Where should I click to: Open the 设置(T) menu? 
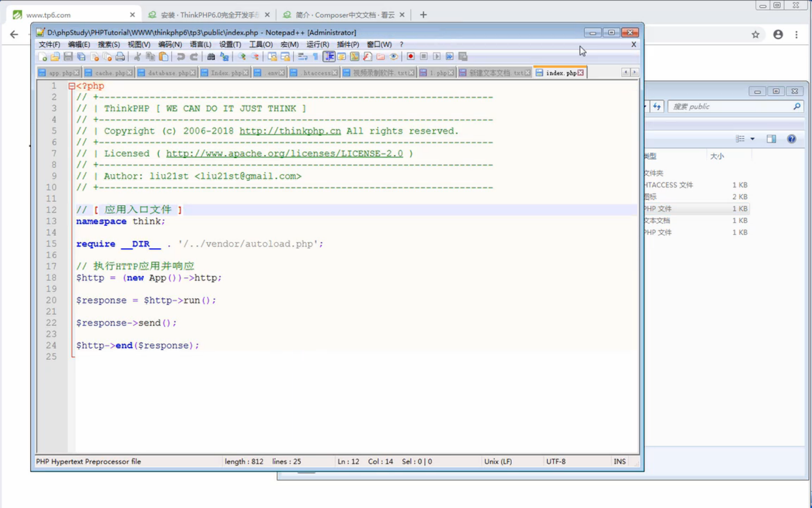[230, 45]
